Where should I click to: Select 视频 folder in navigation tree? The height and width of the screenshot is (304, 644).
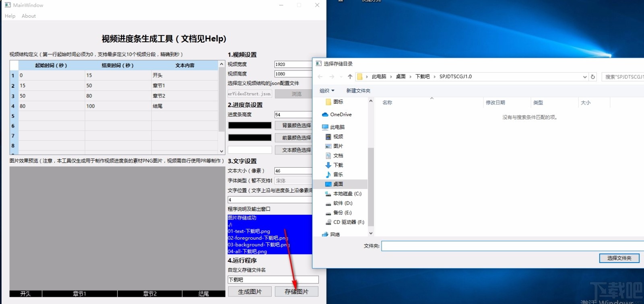(x=338, y=137)
